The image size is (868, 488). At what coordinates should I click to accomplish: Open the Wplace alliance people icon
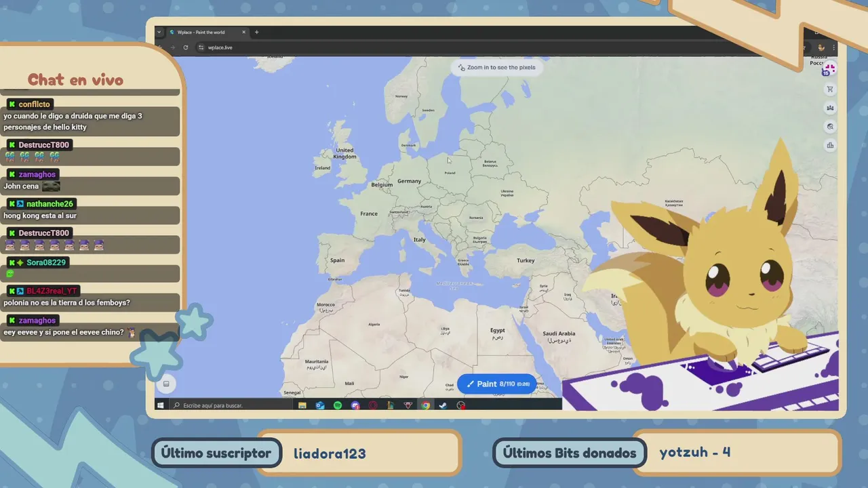coord(829,108)
